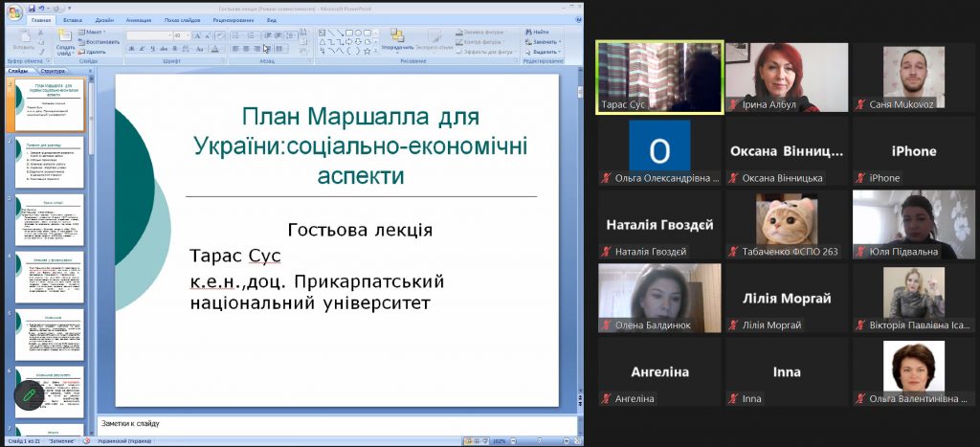
Task: Select Ірина Албул's video tile
Action: 786,77
